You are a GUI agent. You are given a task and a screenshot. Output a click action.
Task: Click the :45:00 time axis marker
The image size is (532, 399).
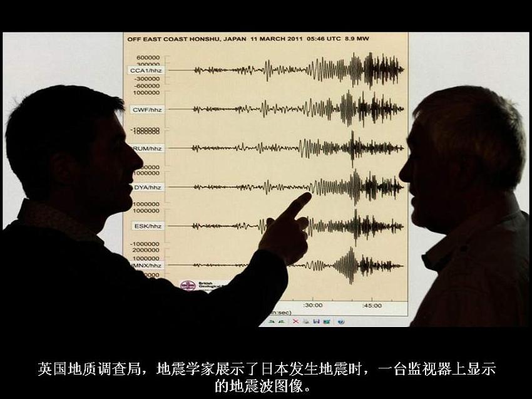[372, 306]
